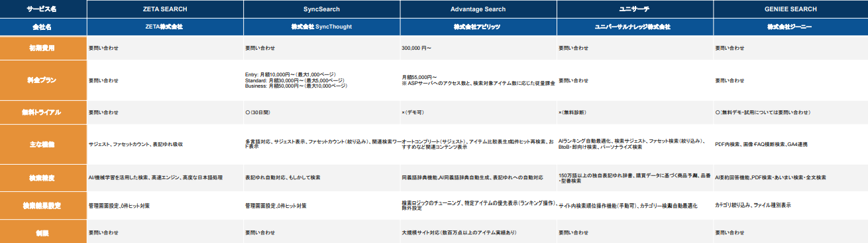Click the 大規模サイト対応 limit cell
Screen dimensions: 868x243
(x=478, y=232)
